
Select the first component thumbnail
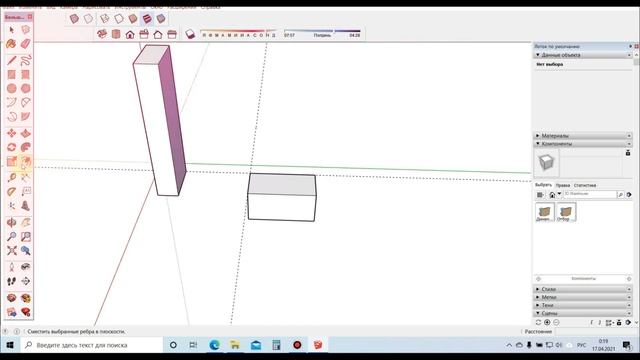tap(544, 212)
